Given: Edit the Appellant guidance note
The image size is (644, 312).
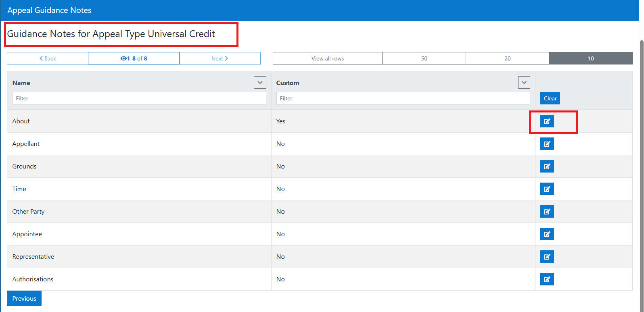Looking at the screenshot, I should 547,144.
